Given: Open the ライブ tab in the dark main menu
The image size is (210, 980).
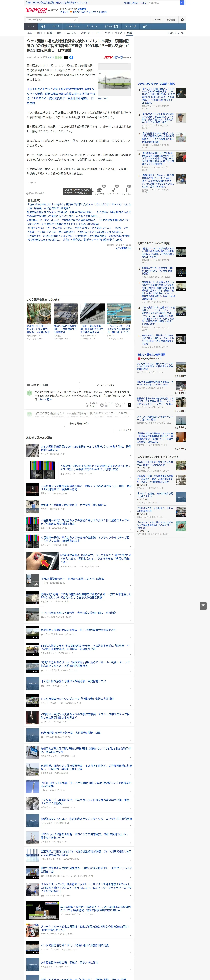Looking at the screenshot, I should tap(56, 27).
